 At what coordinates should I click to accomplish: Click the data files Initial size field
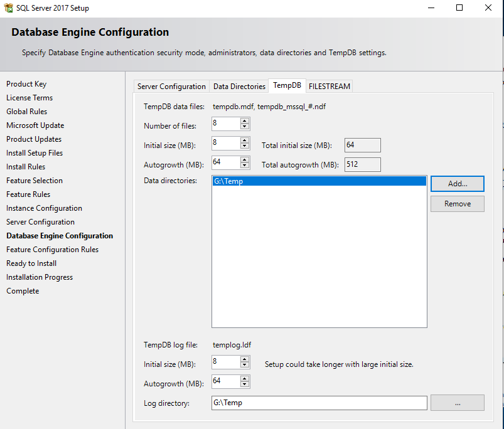tap(226, 143)
